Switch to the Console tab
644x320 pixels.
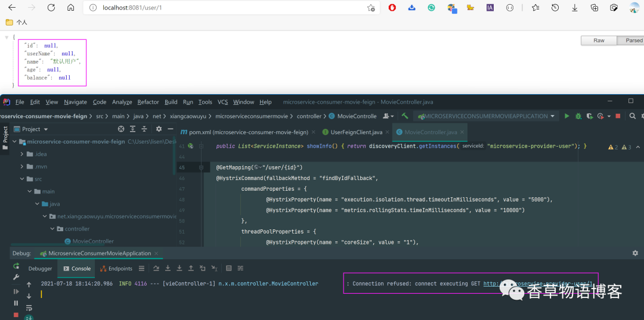77,268
